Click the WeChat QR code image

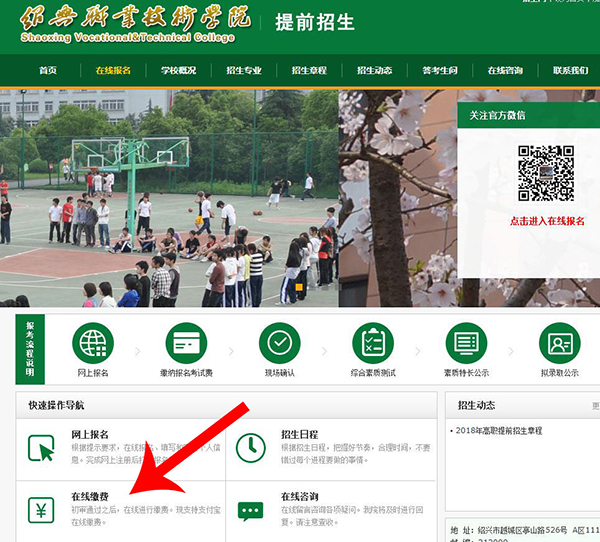pyautogui.click(x=546, y=173)
